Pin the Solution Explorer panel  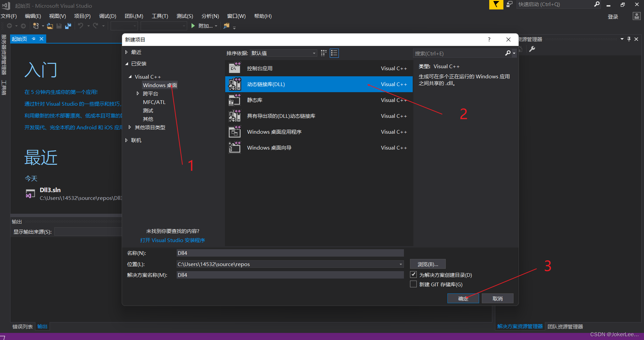click(x=629, y=39)
